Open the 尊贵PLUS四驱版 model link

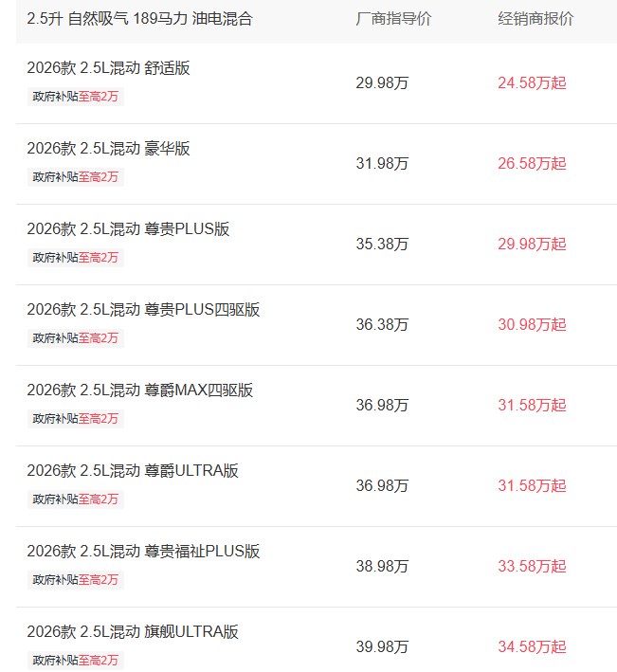[143, 310]
